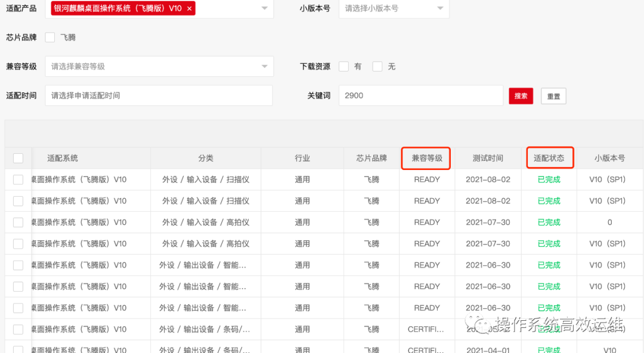Click the 分类 column header
Image resolution: width=644 pixels, height=353 pixels.
pyautogui.click(x=206, y=158)
